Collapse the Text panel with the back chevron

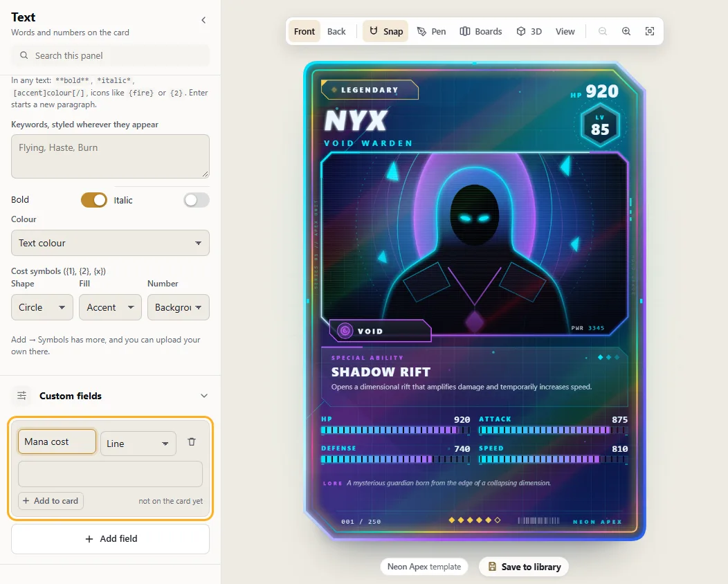pyautogui.click(x=203, y=20)
